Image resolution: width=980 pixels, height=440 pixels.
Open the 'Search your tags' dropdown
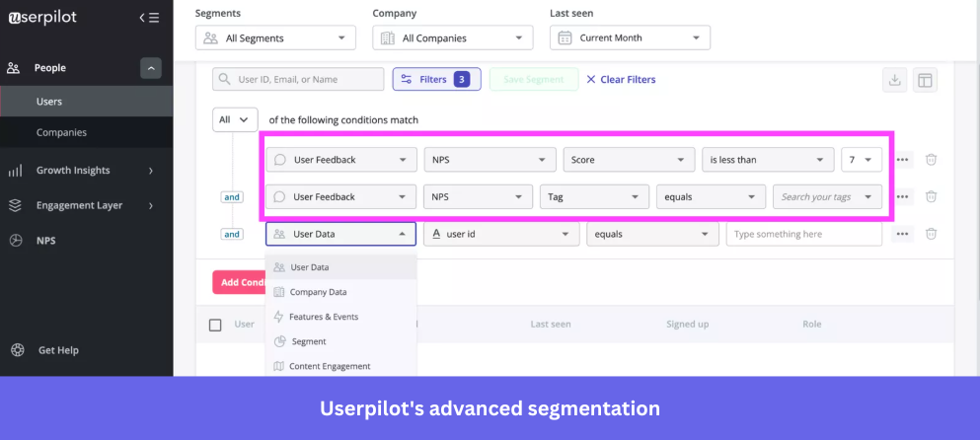tap(827, 197)
